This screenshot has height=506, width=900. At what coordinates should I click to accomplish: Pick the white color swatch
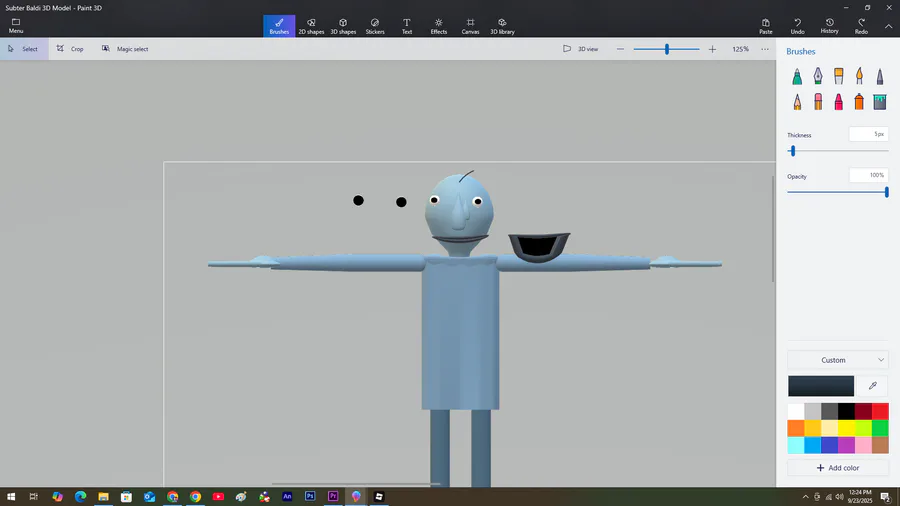pos(796,411)
